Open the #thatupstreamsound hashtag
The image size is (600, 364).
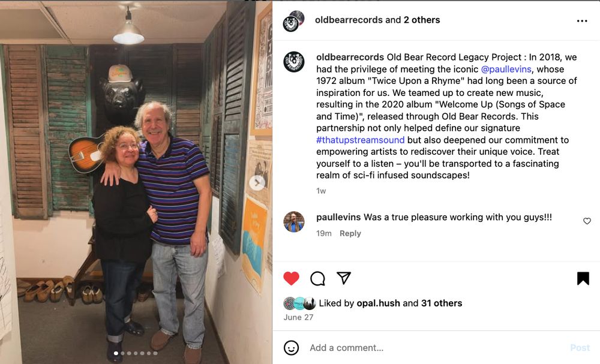click(x=360, y=140)
